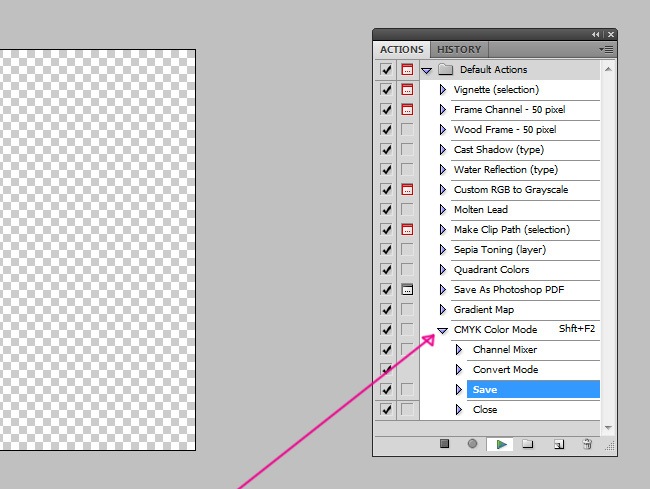Collapse the CMYK Color Mode action

click(442, 330)
